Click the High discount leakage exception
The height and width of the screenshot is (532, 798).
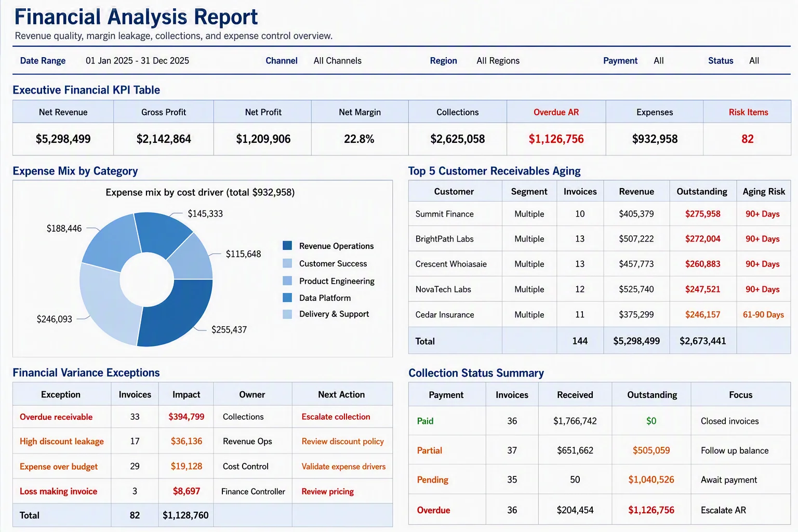62,442
